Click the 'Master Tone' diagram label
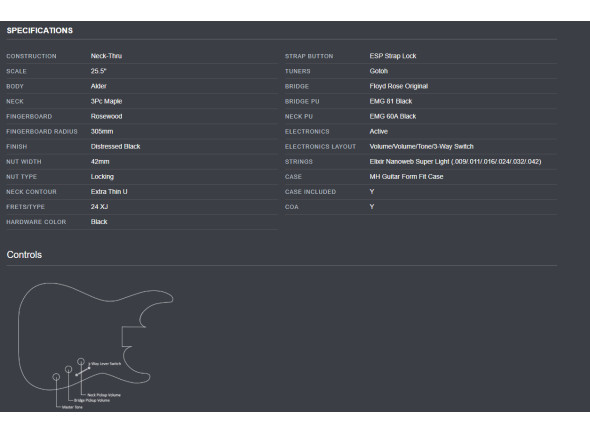Image resolution: width=590 pixels, height=434 pixels. click(x=72, y=407)
